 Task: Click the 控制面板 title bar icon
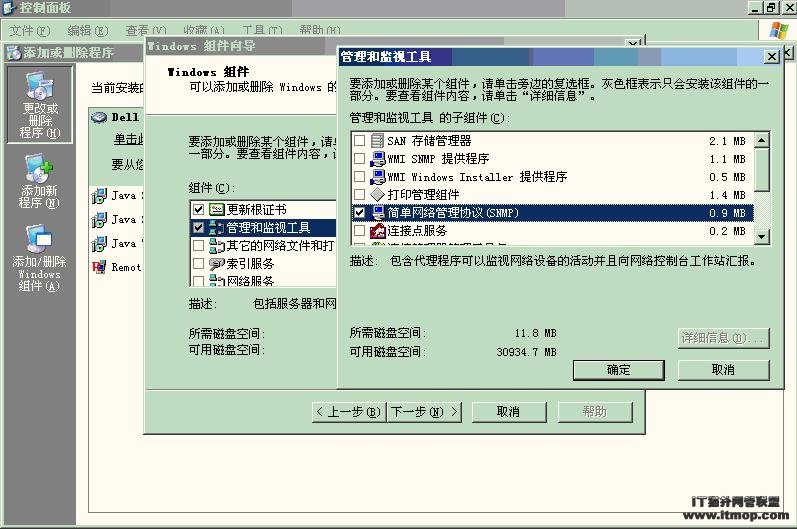9,8
